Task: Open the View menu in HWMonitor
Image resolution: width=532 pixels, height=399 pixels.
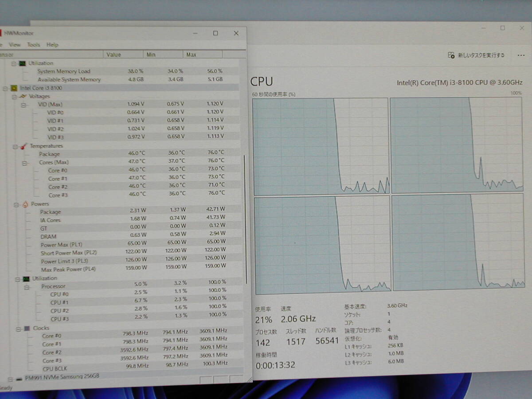Action: (x=15, y=45)
